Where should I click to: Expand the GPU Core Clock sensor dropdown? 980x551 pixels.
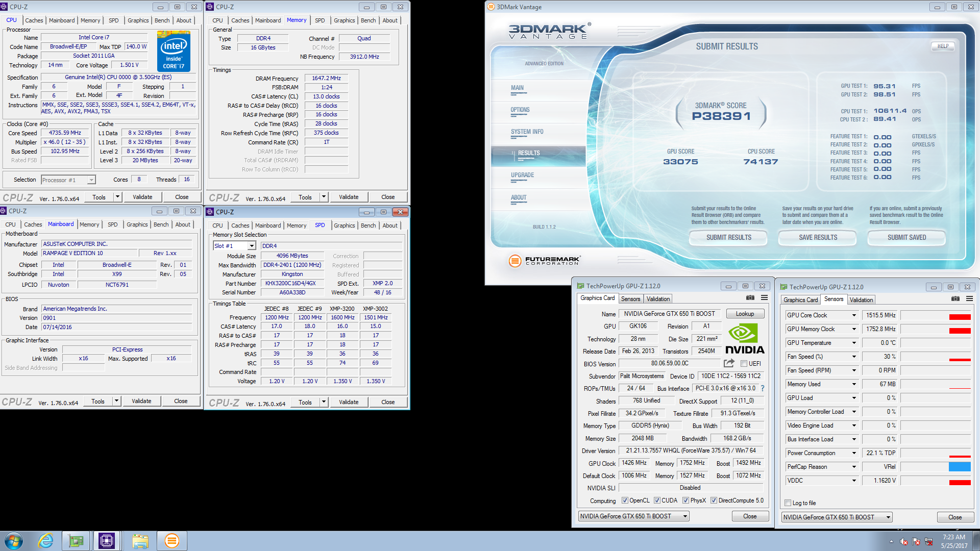[853, 315]
